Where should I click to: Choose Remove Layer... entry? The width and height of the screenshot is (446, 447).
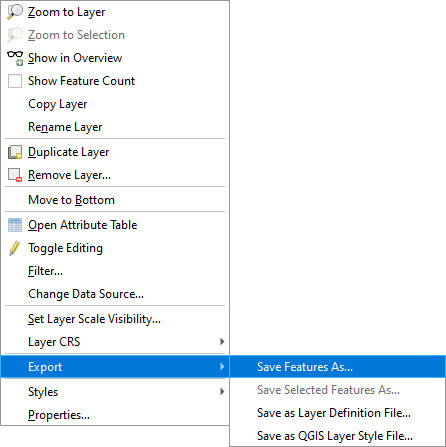click(x=115, y=175)
